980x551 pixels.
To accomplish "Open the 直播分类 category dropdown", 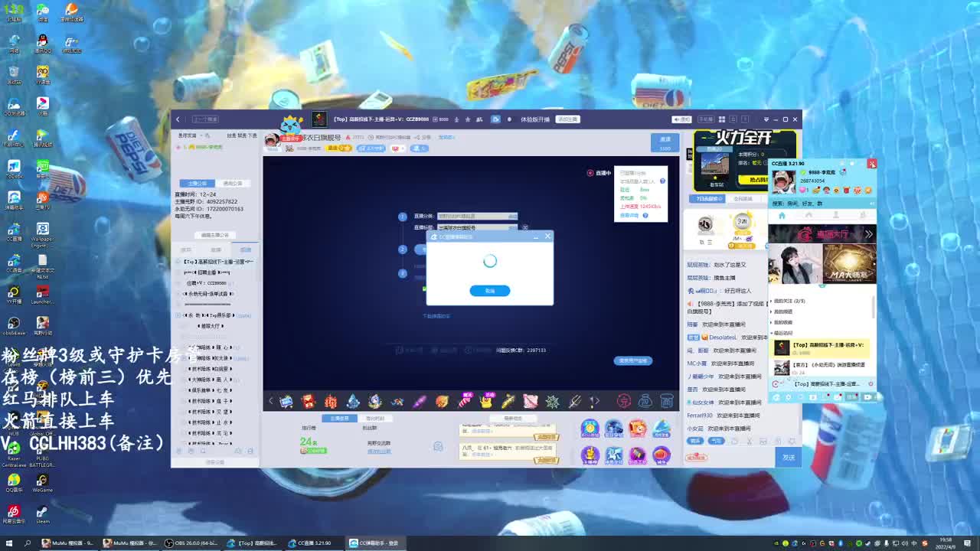I will [x=477, y=217].
